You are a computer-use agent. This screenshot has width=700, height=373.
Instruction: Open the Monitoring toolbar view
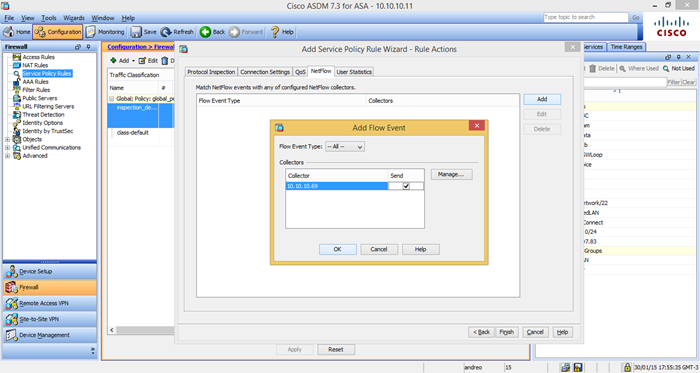tap(105, 32)
